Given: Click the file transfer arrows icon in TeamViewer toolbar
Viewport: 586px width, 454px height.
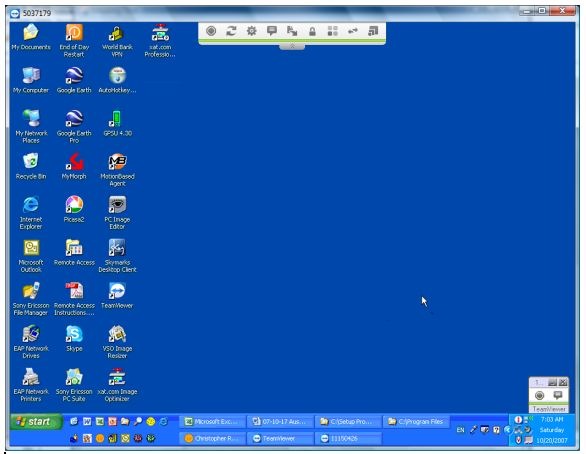Looking at the screenshot, I should point(292,31).
